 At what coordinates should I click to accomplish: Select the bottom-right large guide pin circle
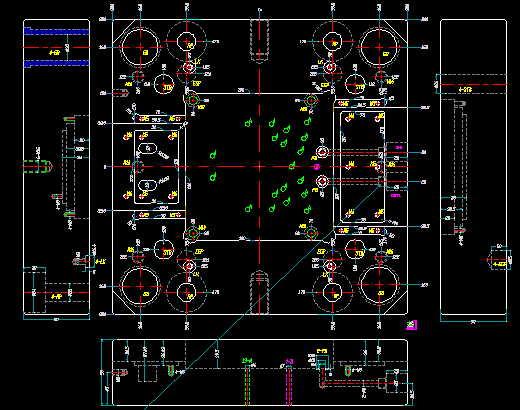379,285
